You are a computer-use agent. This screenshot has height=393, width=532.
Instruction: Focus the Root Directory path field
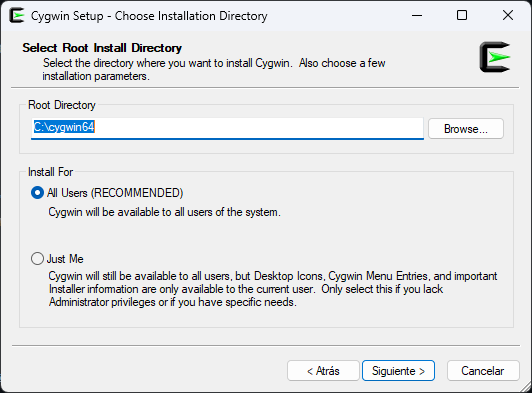(x=227, y=128)
